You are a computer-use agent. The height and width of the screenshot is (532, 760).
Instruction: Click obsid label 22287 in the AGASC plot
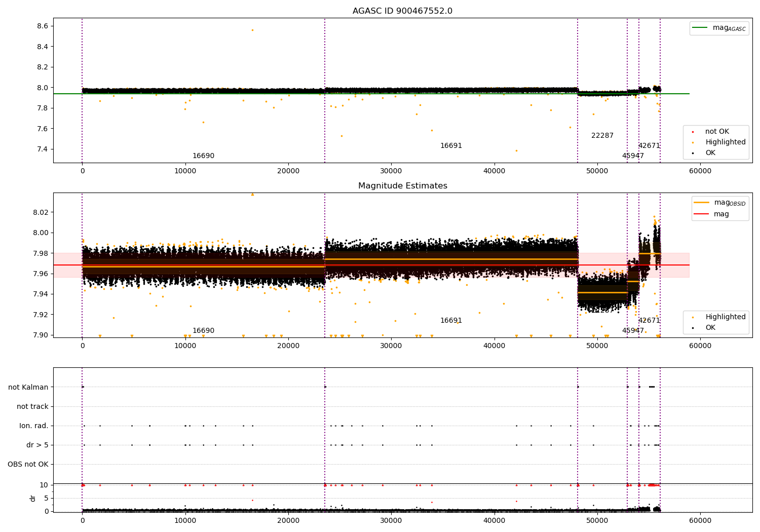602,136
